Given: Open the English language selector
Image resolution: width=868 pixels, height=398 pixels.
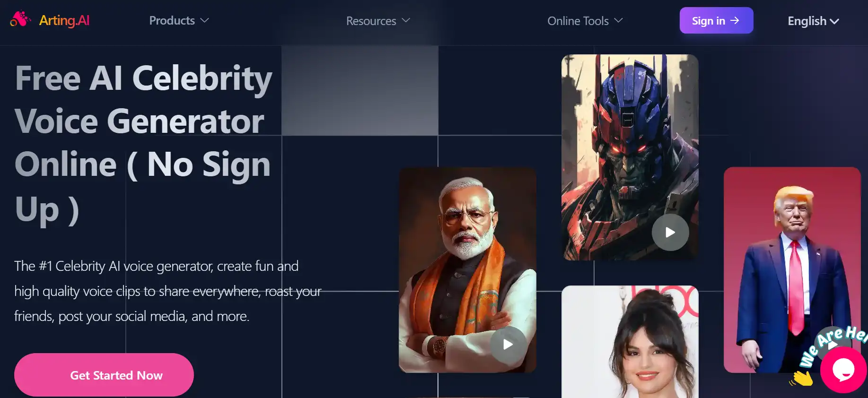Looking at the screenshot, I should coord(813,21).
